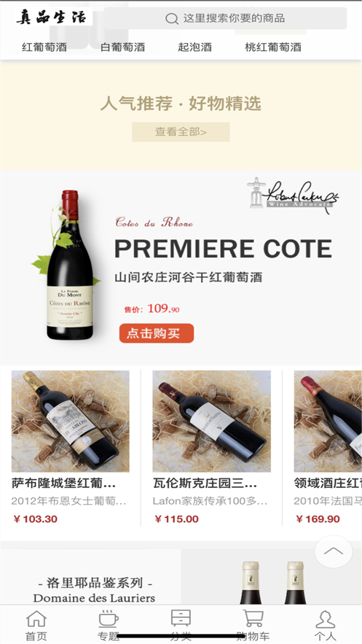Tap the back-to-top arrow button

coord(334,551)
